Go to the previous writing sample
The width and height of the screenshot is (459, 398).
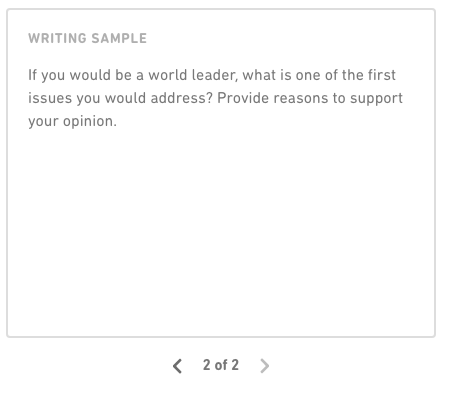[177, 366]
